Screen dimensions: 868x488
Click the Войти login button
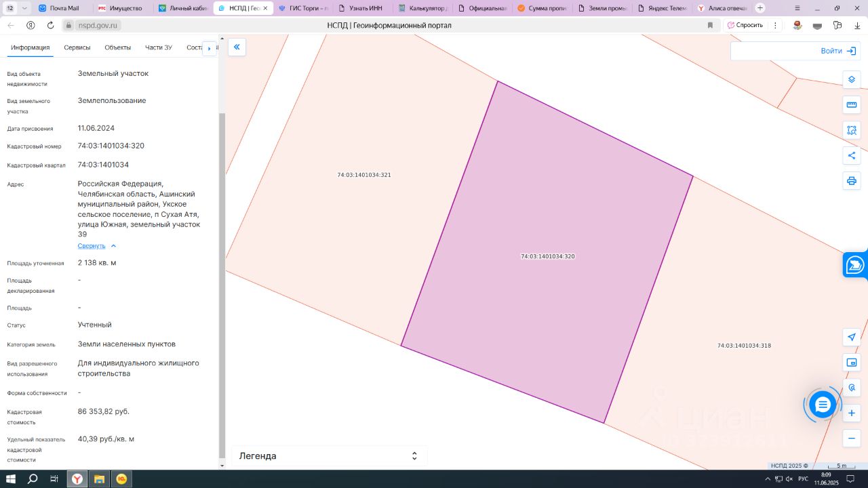[837, 51]
